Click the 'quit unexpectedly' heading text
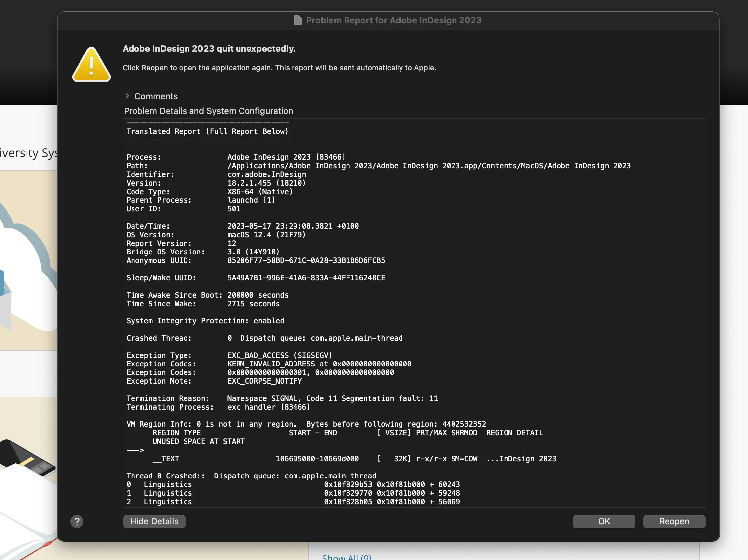Screen dimensions: 748x560 tap(209, 49)
